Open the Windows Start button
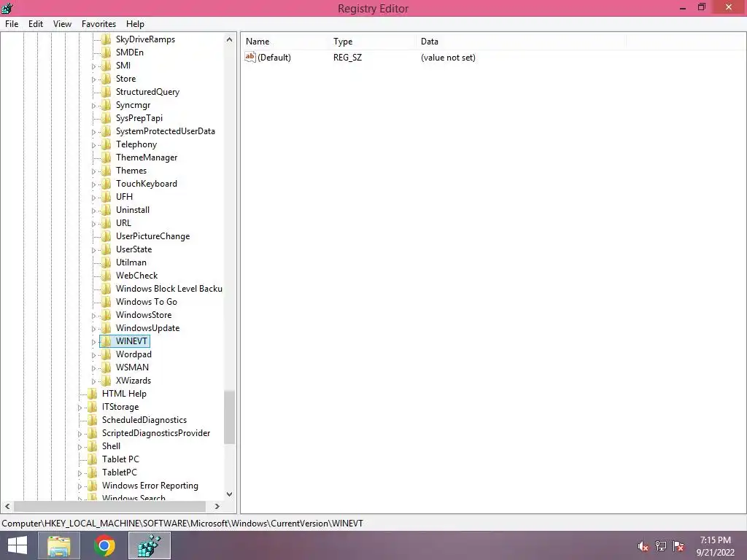 click(x=18, y=545)
